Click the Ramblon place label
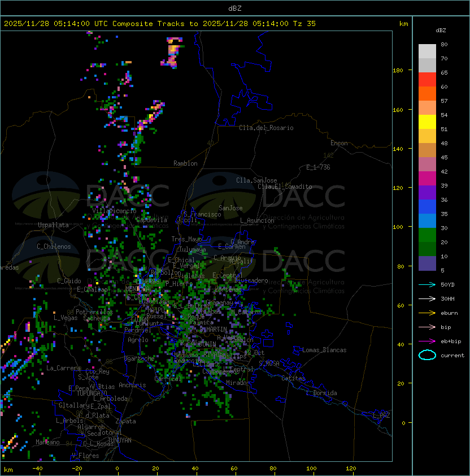470x476 pixels. tap(185, 163)
